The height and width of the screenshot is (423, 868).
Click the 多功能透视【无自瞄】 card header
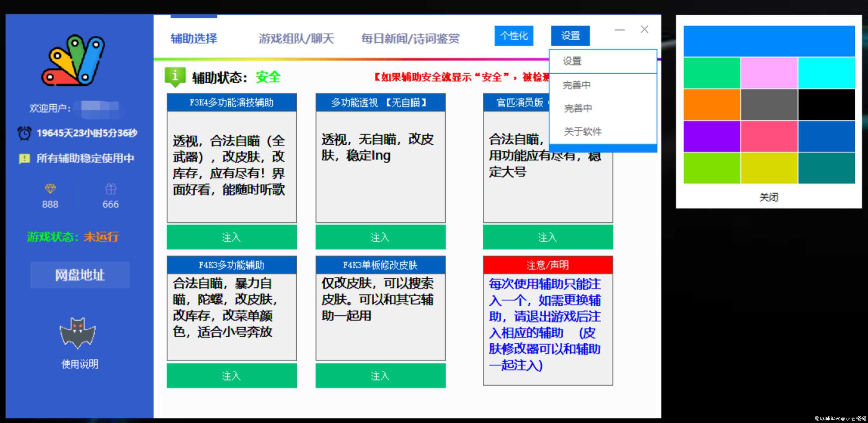(x=380, y=102)
